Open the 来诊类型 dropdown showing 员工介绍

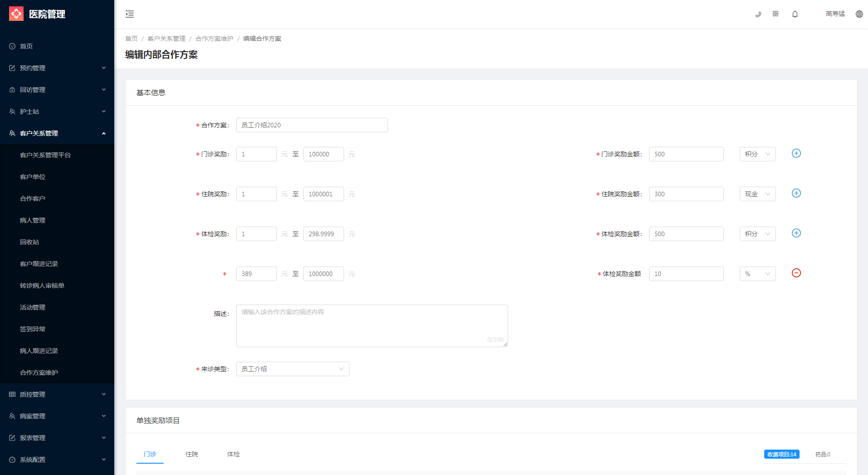(292, 369)
